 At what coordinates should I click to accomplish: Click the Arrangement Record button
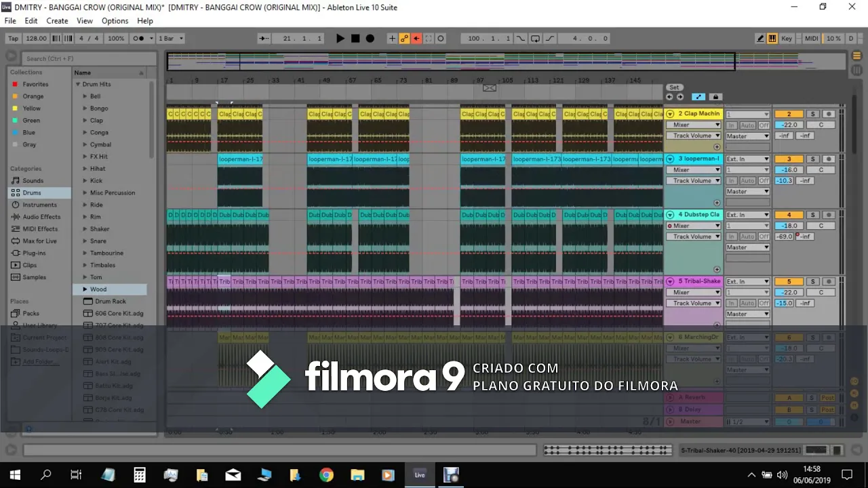[x=370, y=39]
